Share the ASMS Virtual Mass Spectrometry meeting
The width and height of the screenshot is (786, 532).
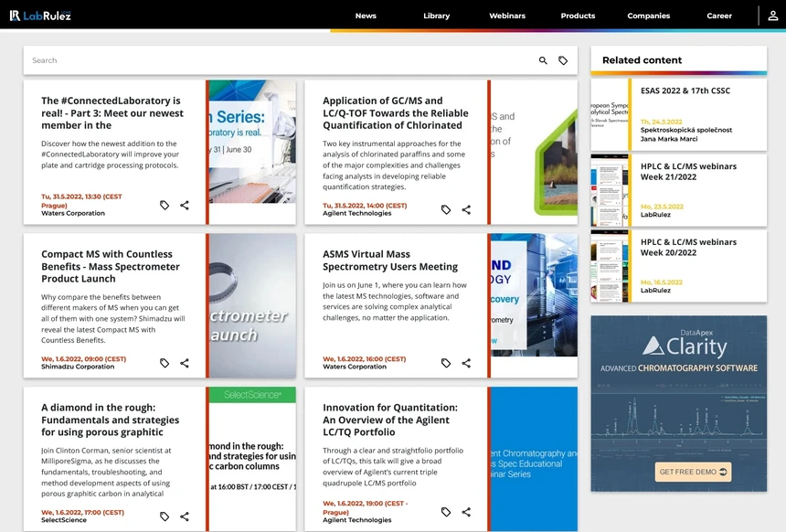point(466,363)
